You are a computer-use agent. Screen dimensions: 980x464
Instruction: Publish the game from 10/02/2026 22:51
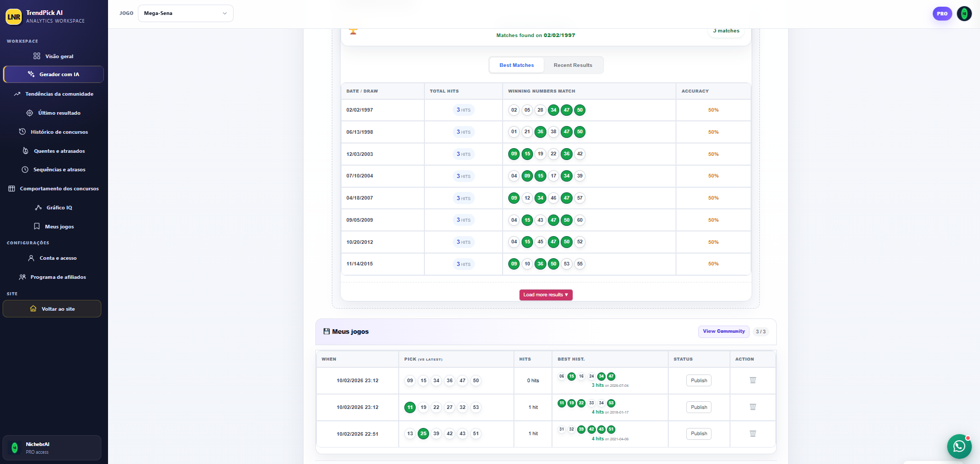click(699, 434)
